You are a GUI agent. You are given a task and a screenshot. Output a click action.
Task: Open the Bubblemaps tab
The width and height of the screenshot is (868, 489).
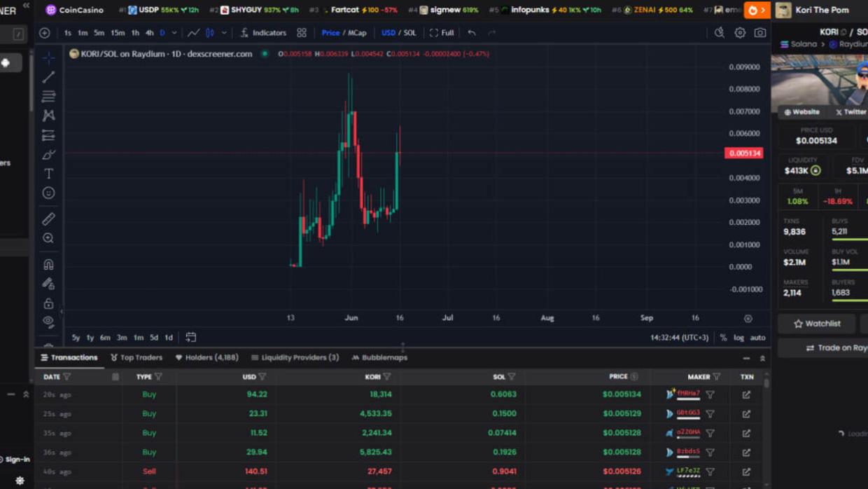(379, 357)
